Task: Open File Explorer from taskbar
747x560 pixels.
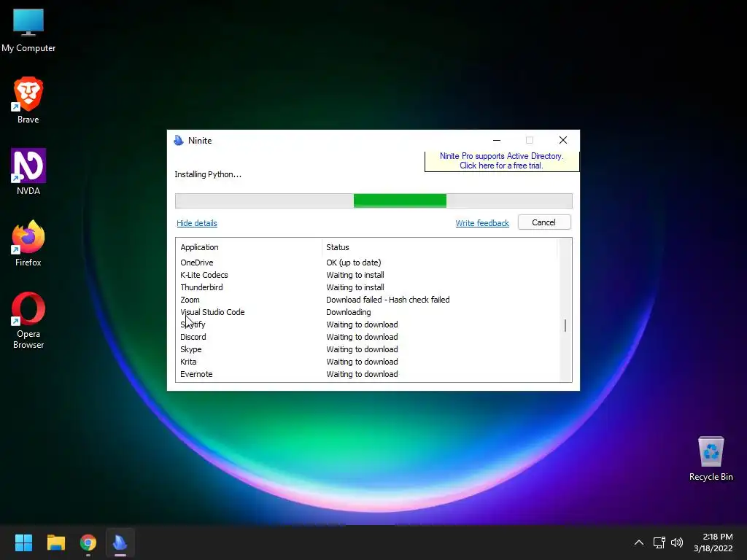Action: (x=55, y=542)
